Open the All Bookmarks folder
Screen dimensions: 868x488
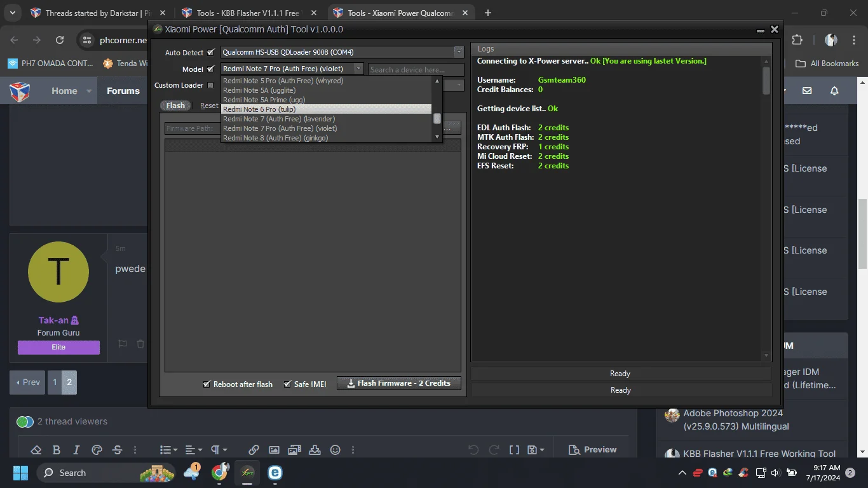click(x=827, y=64)
